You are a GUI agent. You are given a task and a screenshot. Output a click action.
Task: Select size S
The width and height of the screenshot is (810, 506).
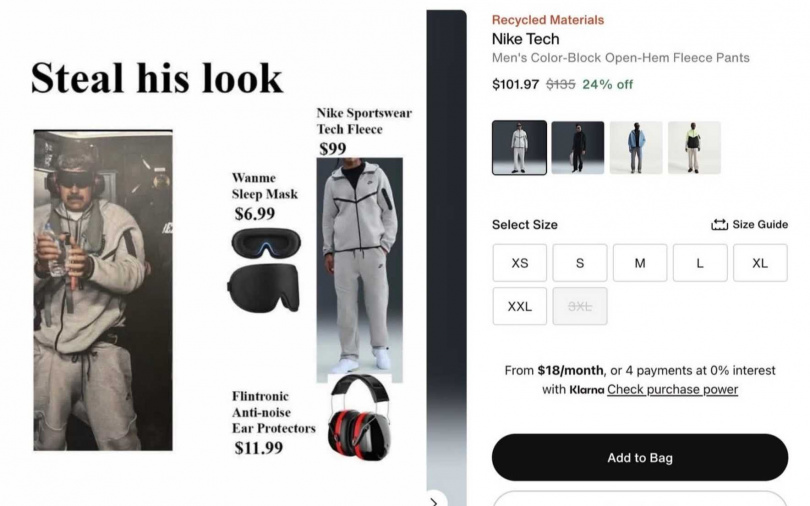click(x=580, y=263)
